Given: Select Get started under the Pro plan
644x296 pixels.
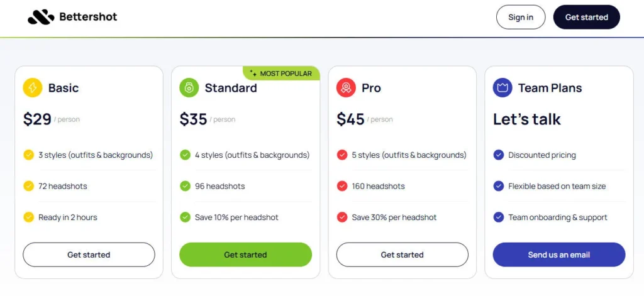Looking at the screenshot, I should (402, 255).
